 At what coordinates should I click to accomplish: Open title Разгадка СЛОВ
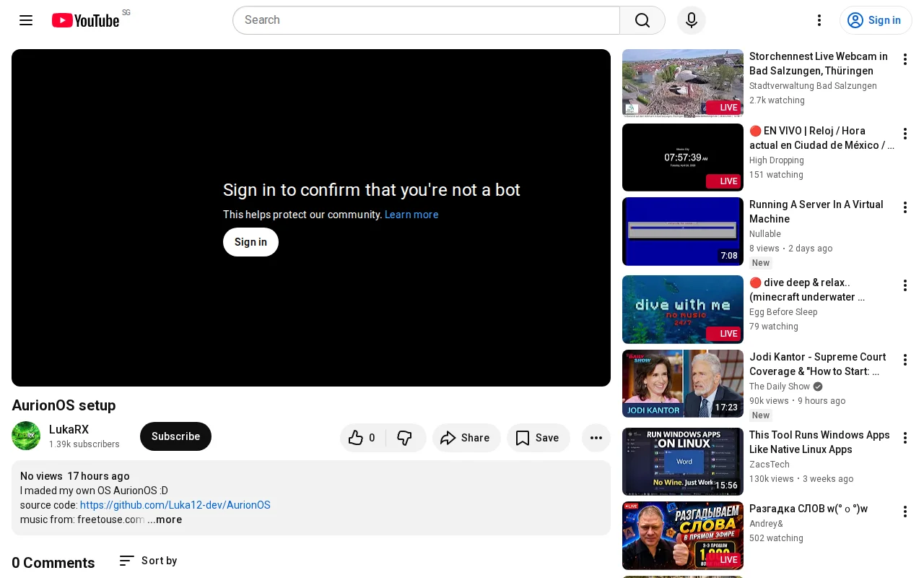coord(808,509)
